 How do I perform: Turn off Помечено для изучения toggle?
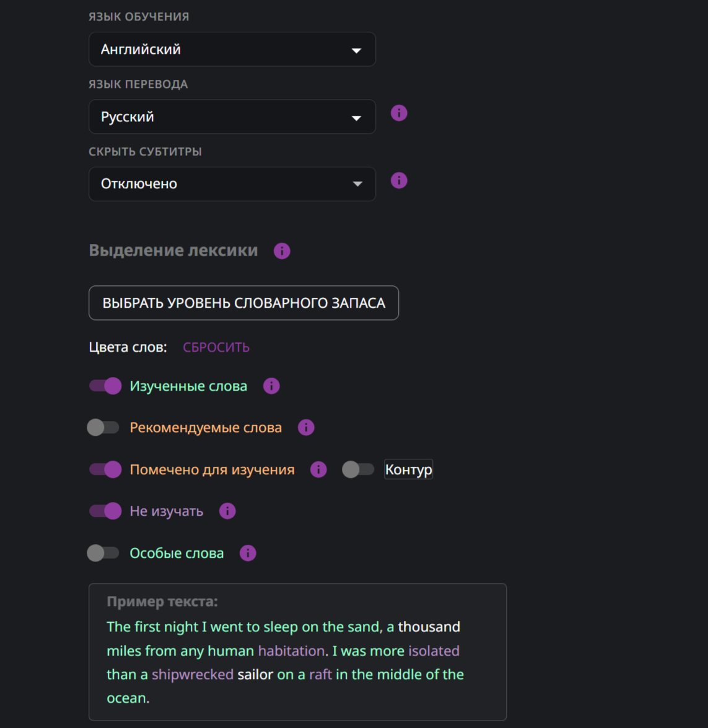click(105, 470)
